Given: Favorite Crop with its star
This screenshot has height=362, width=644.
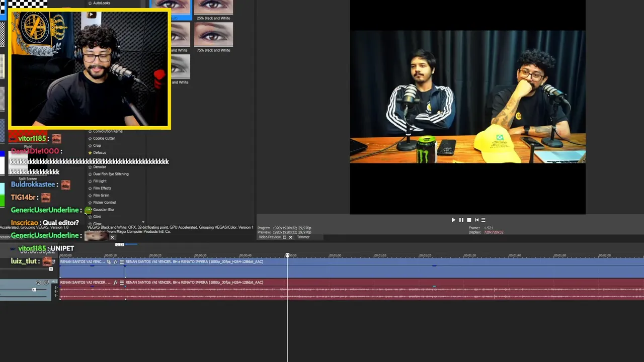Looking at the screenshot, I should [x=90, y=145].
